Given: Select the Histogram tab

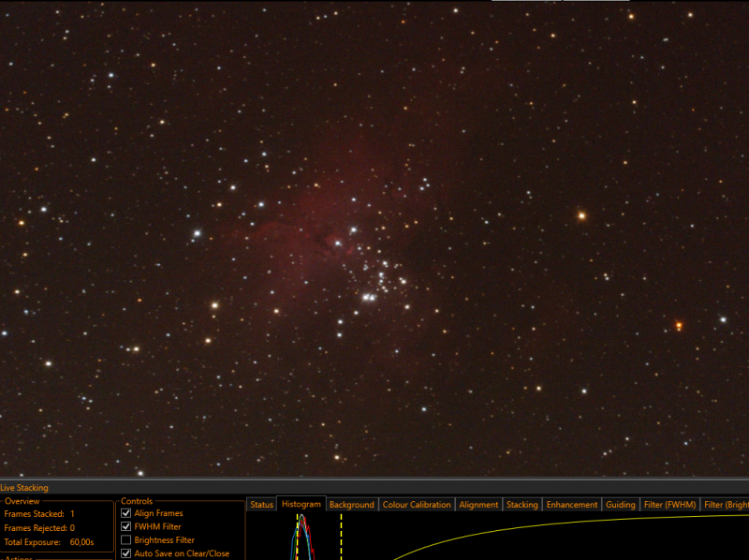Looking at the screenshot, I should pos(301,504).
